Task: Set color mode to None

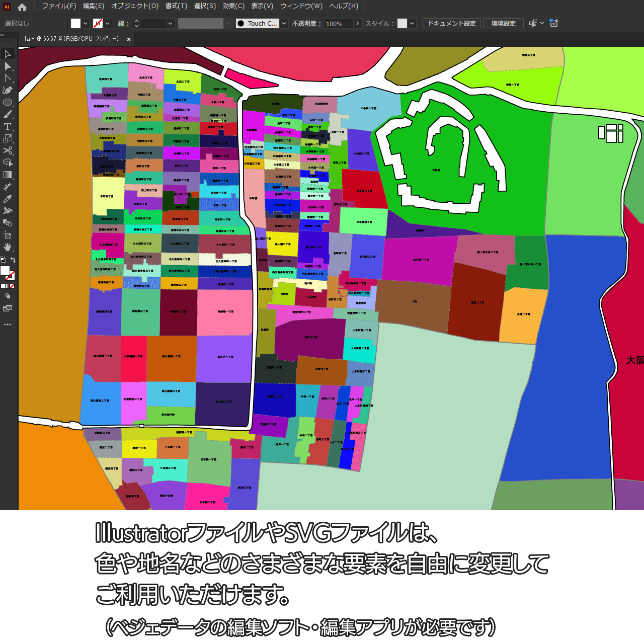Action: [x=12, y=286]
